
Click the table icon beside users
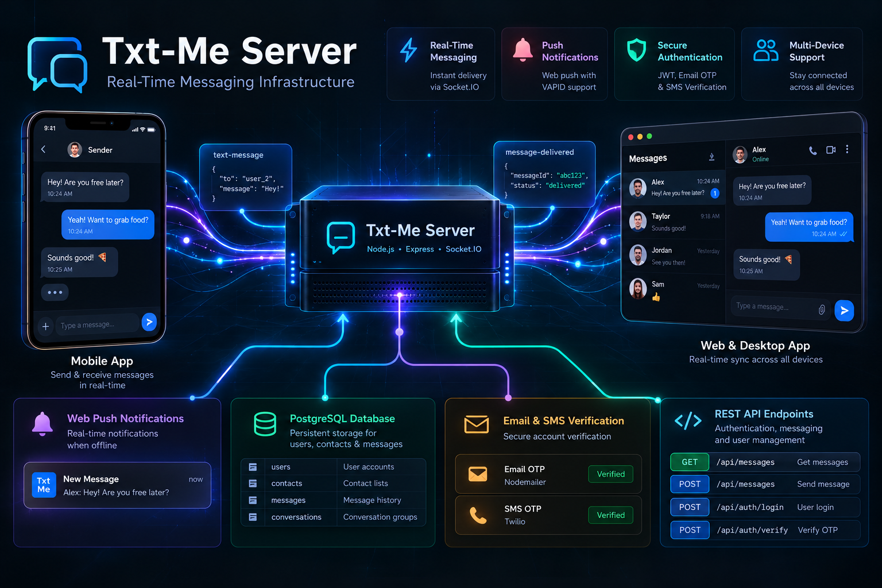tap(253, 467)
